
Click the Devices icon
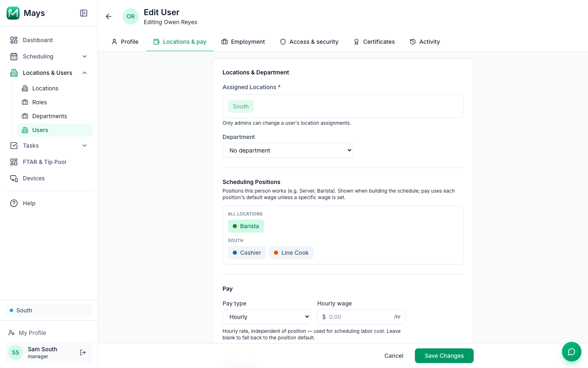(x=14, y=178)
